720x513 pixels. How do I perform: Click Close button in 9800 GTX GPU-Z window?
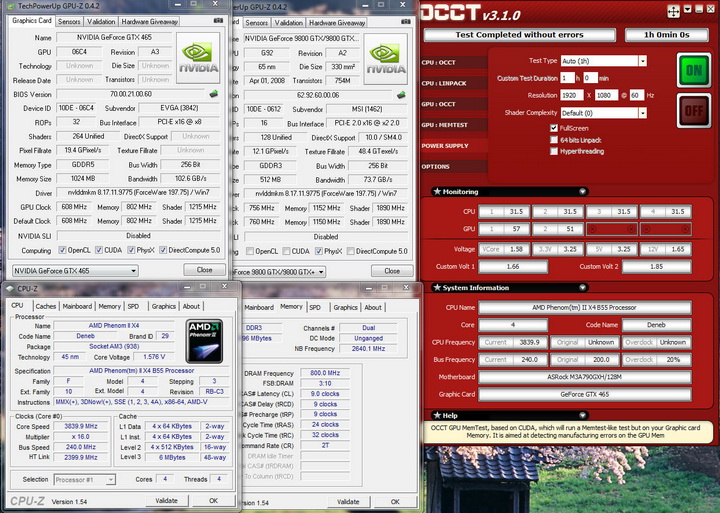pyautogui.click(x=392, y=271)
